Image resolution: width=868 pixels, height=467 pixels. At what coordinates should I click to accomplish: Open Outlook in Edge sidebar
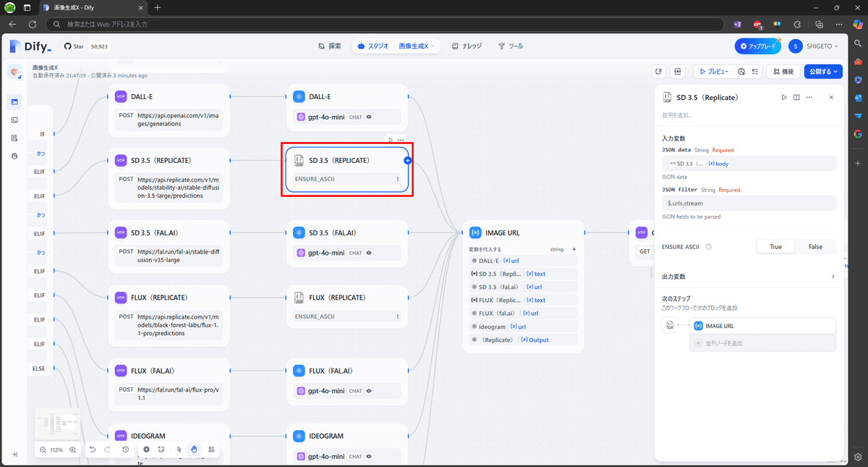(858, 97)
